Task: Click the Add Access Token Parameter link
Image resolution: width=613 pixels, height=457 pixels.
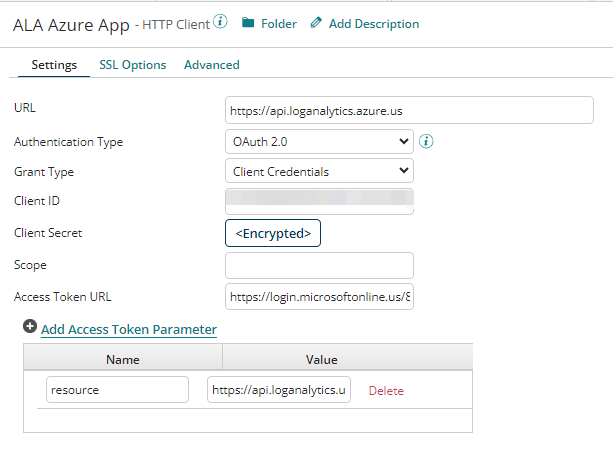Action: click(x=129, y=330)
